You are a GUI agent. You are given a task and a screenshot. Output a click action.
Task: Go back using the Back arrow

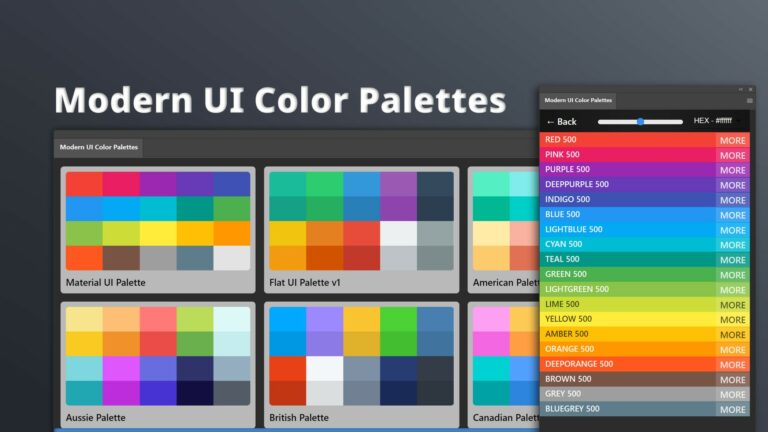pos(561,121)
